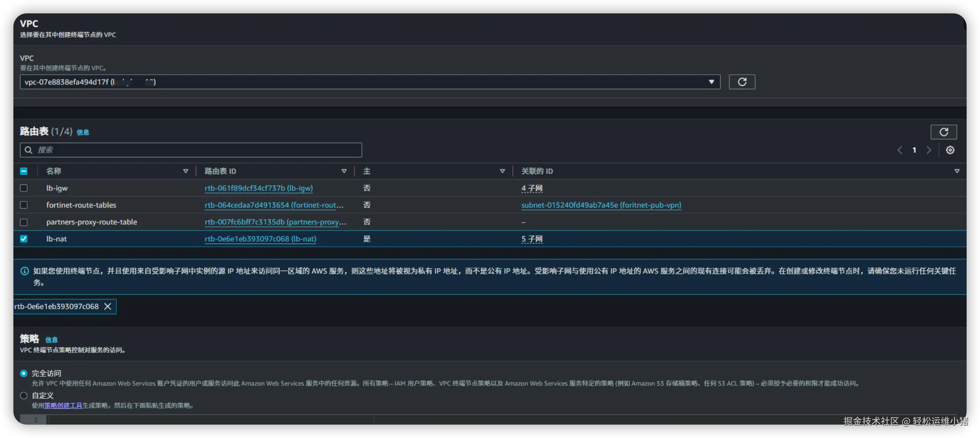The width and height of the screenshot is (980, 438).
Task: Click the info circle icon in alert
Action: (x=25, y=271)
